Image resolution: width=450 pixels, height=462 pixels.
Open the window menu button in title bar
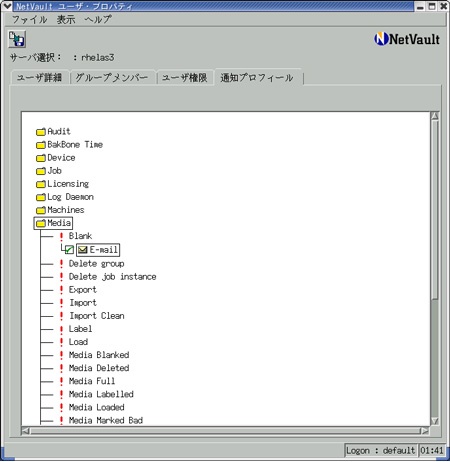(7, 6)
